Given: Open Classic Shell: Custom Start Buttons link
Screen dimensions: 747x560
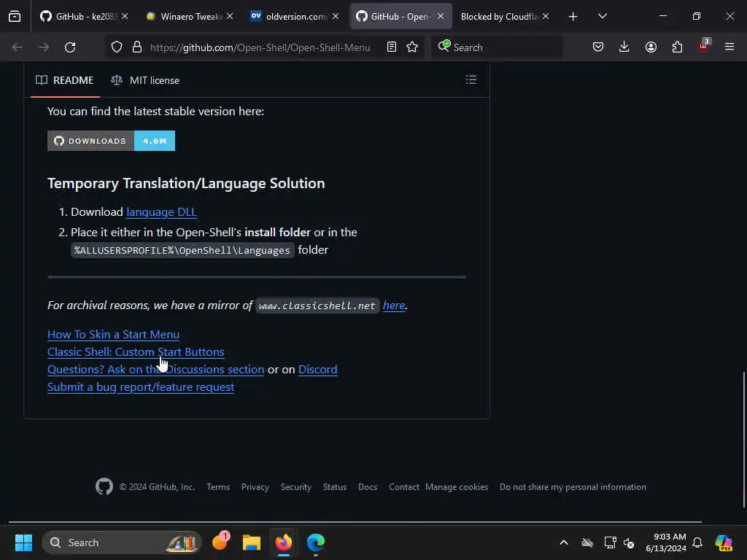Looking at the screenshot, I should pos(136,352).
